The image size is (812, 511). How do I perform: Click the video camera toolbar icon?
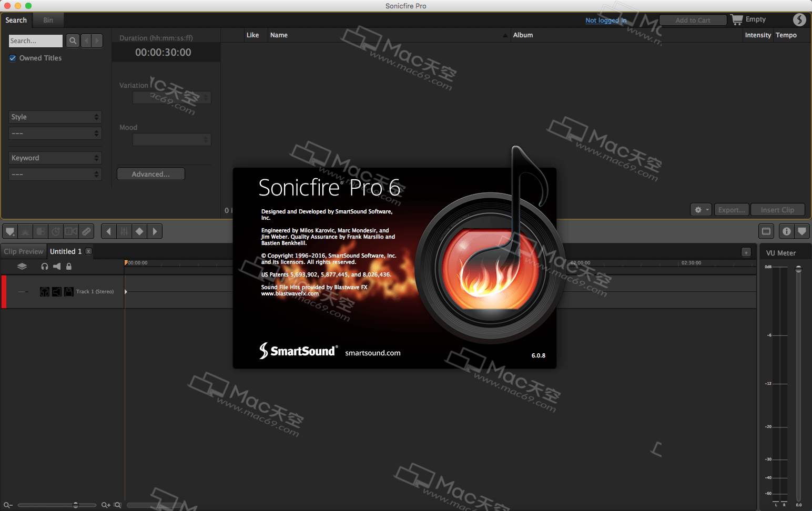tap(71, 231)
